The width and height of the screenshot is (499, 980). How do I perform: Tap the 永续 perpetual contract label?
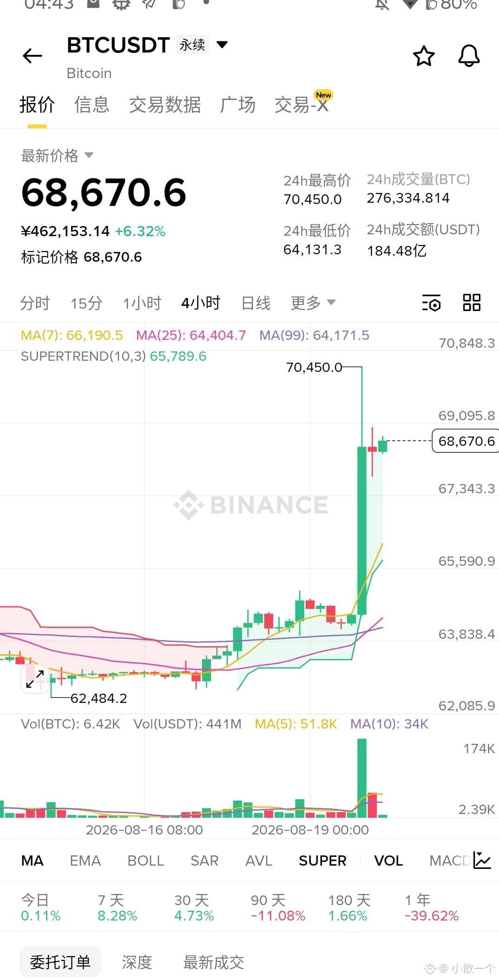tap(192, 45)
